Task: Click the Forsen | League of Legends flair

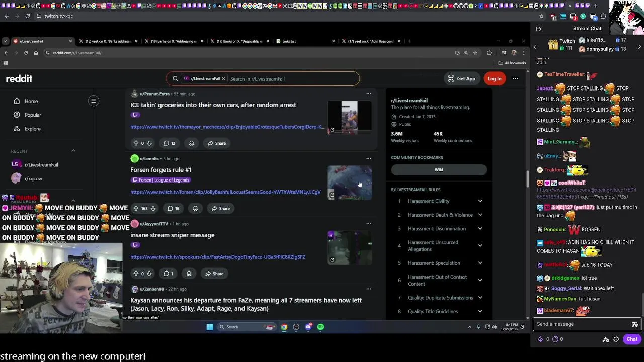Action: (x=160, y=180)
